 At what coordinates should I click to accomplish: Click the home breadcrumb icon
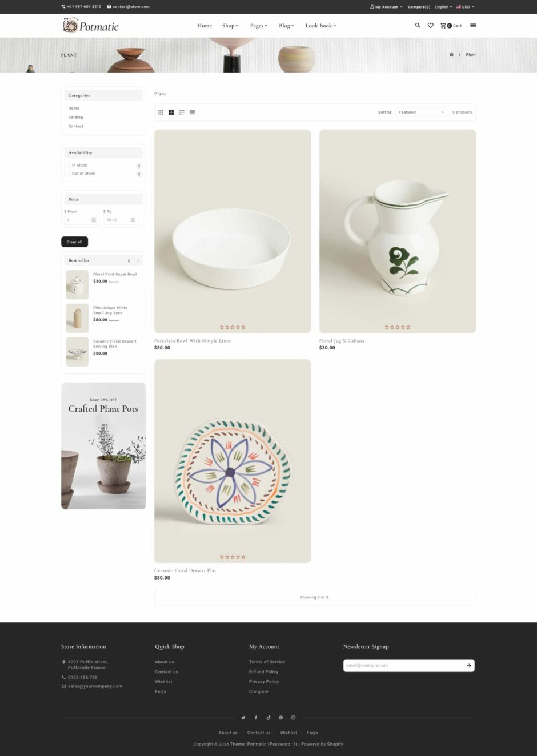point(451,54)
